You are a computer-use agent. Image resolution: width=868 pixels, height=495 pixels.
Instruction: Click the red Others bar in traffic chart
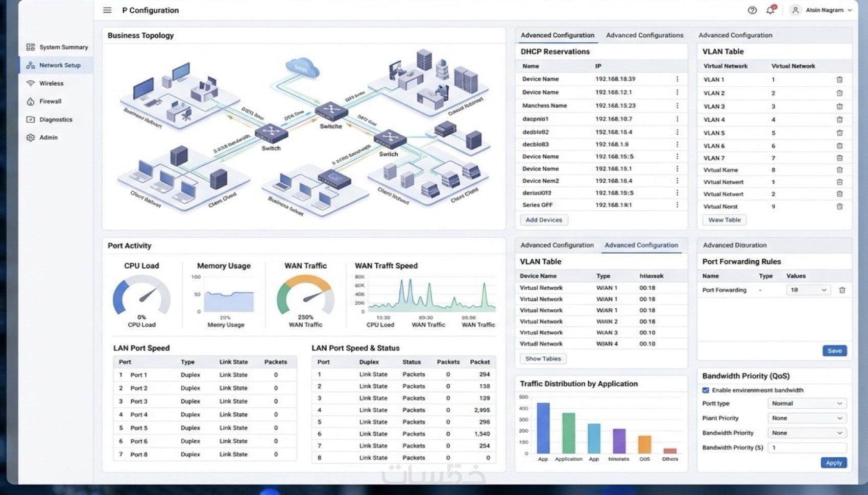pos(670,451)
